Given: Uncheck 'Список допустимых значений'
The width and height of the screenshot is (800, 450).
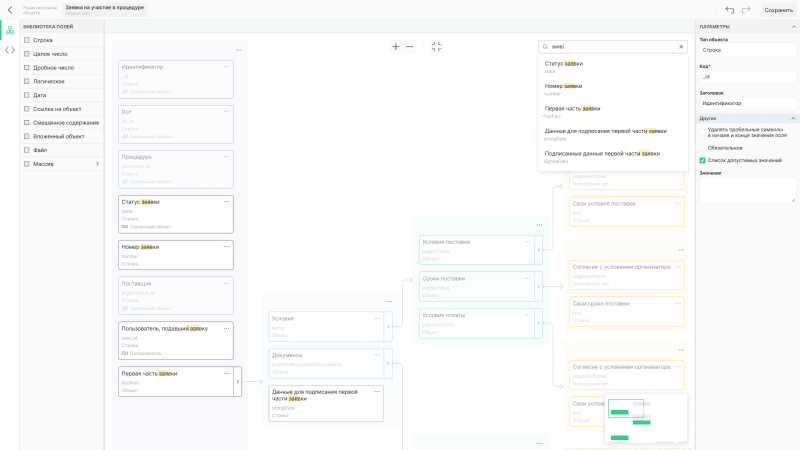Looking at the screenshot, I should click(x=703, y=160).
